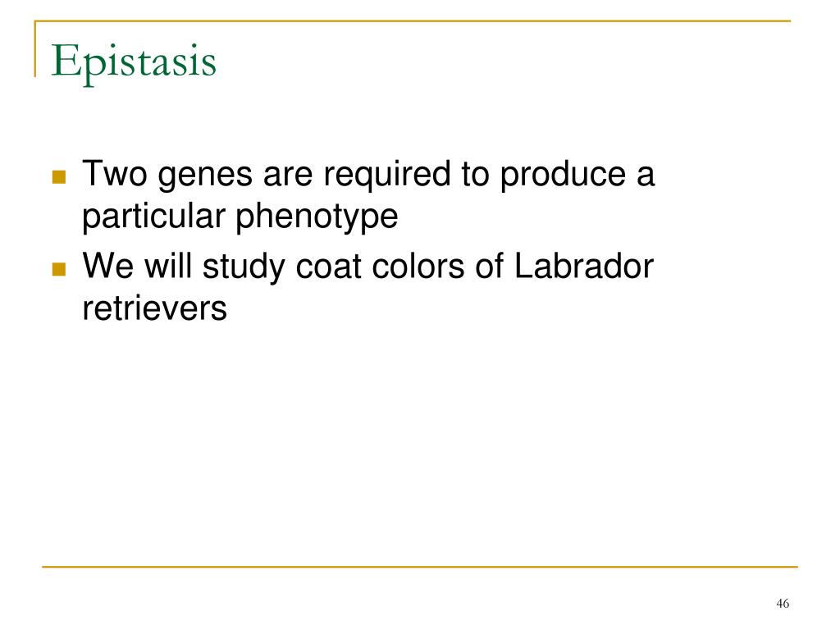The height and width of the screenshot is (630, 840).
Task: Click the word "retrievers"
Action: [x=155, y=308]
